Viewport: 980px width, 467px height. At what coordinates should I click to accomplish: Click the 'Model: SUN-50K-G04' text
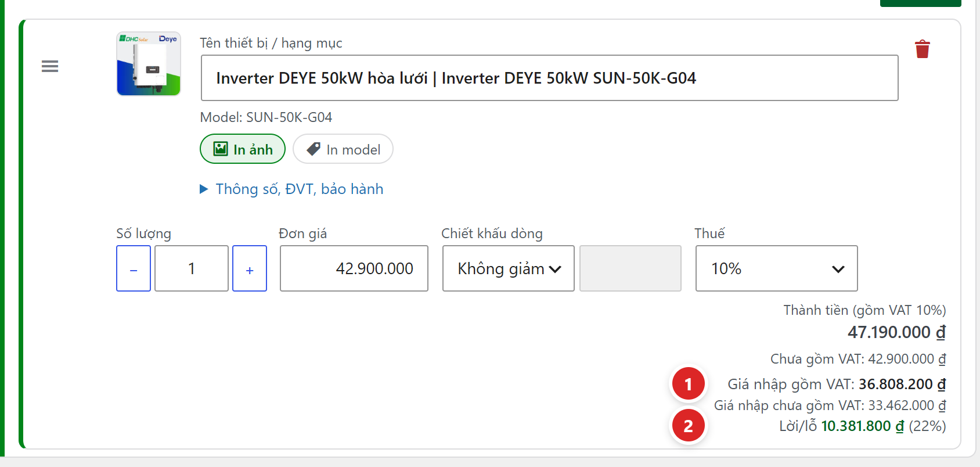[266, 117]
